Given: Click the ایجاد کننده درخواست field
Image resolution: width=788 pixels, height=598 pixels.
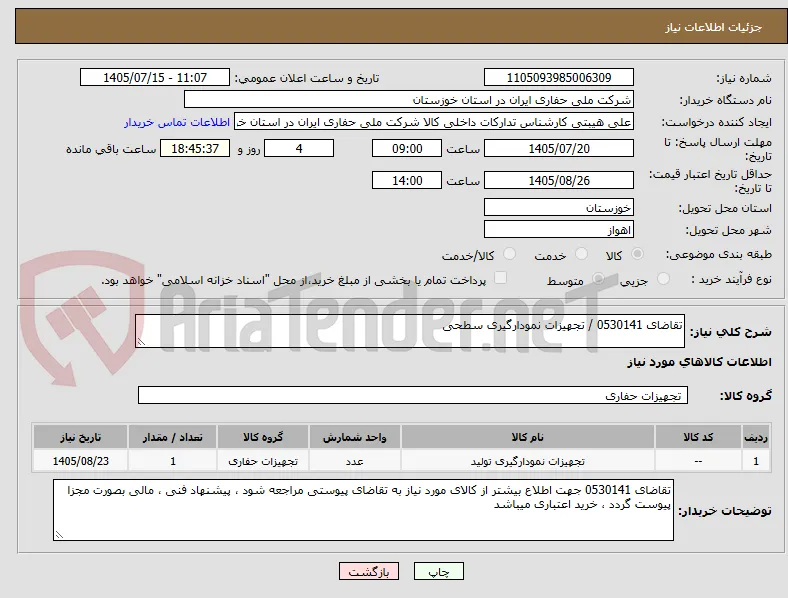Looking at the screenshot, I should point(434,122).
